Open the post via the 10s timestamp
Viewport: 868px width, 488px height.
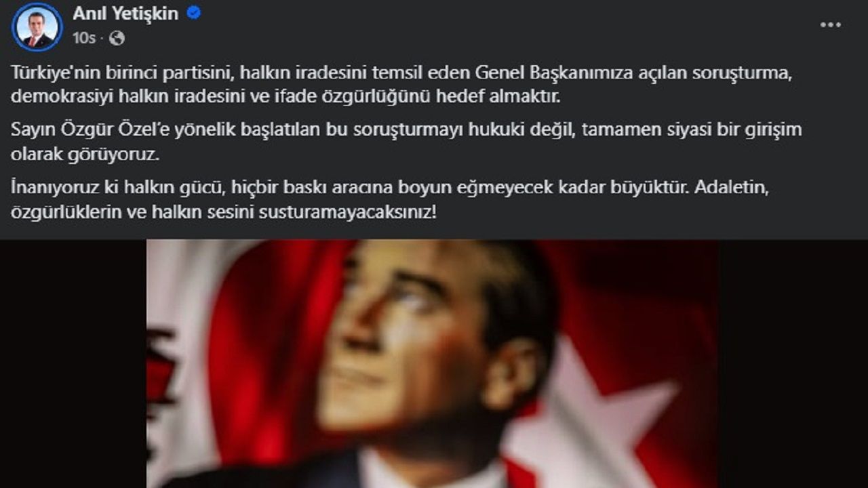click(84, 39)
